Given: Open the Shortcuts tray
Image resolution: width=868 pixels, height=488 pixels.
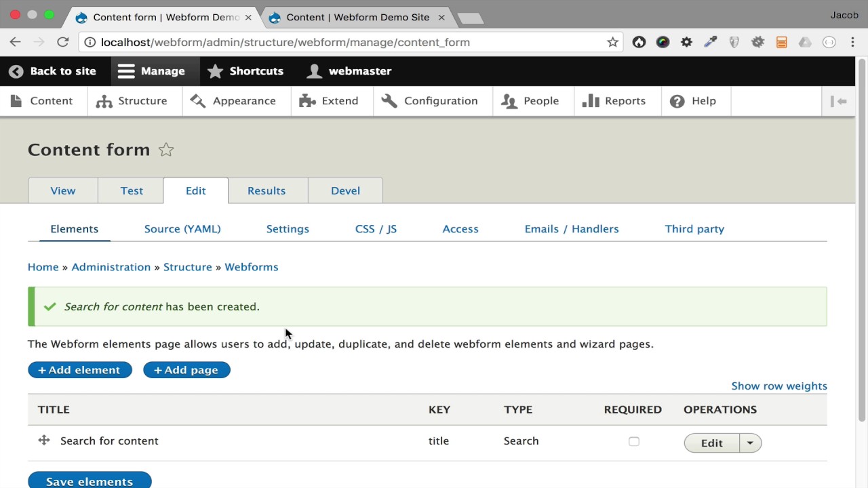Looking at the screenshot, I should (x=245, y=71).
